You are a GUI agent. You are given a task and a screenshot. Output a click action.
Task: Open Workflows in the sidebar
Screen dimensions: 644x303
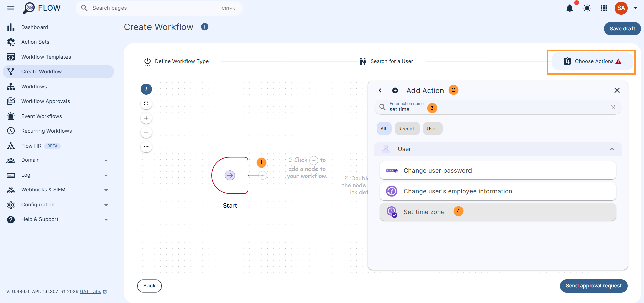(58, 87)
